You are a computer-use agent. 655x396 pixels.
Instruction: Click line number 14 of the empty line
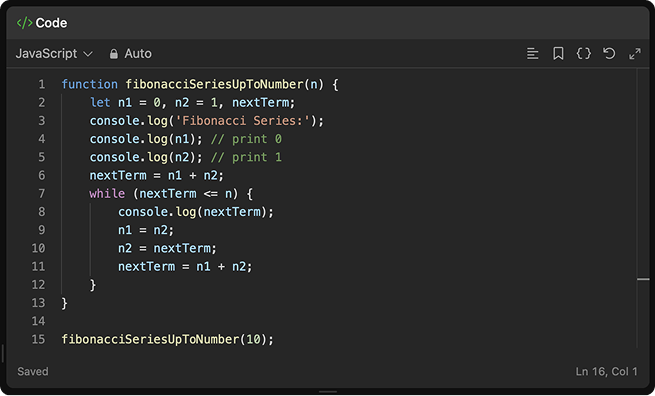(x=38, y=321)
